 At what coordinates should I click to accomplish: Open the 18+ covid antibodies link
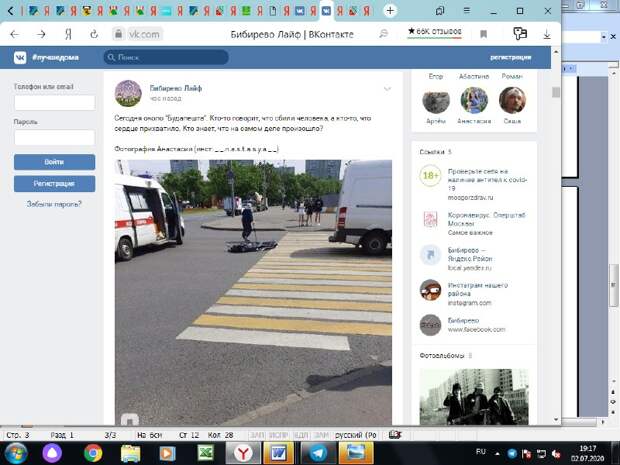click(473, 184)
